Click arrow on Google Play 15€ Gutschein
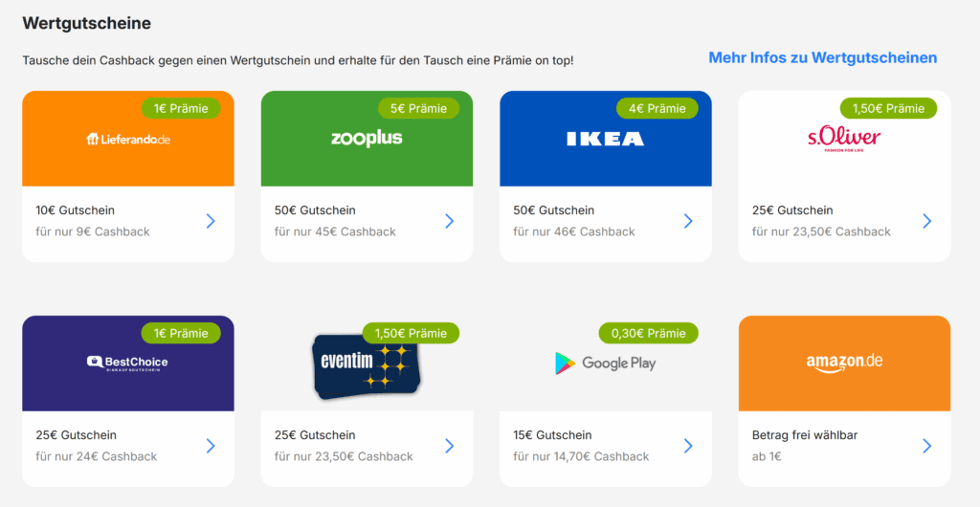This screenshot has width=980, height=507. click(x=687, y=446)
